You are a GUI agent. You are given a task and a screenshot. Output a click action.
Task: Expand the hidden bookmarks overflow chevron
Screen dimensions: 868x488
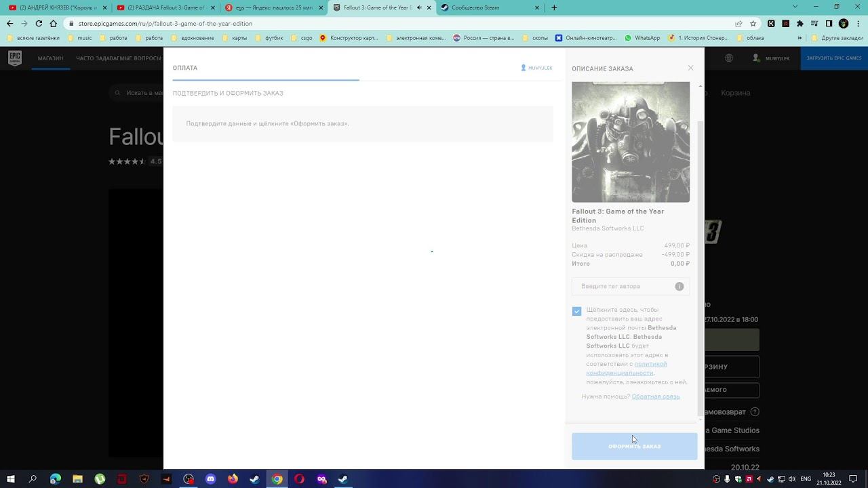point(800,38)
